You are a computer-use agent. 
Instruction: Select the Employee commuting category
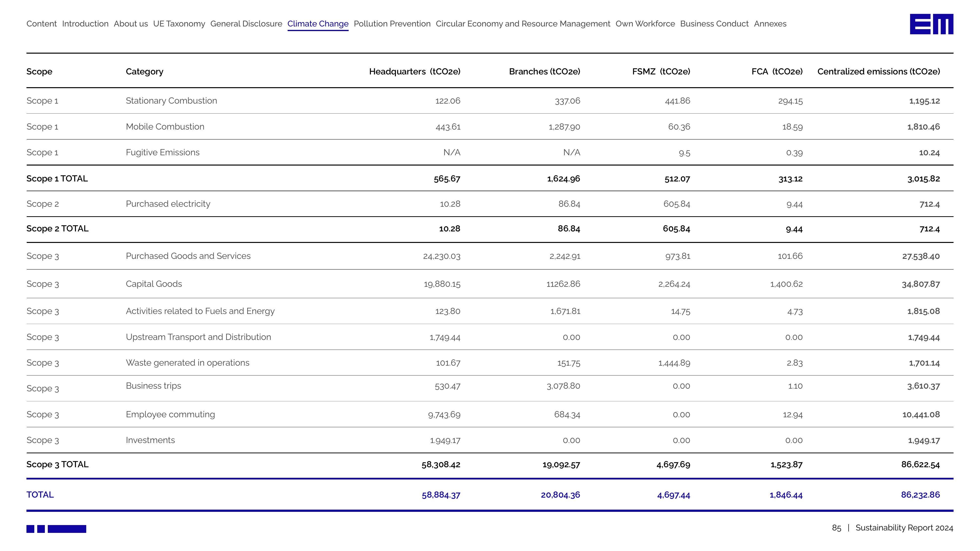(x=171, y=415)
